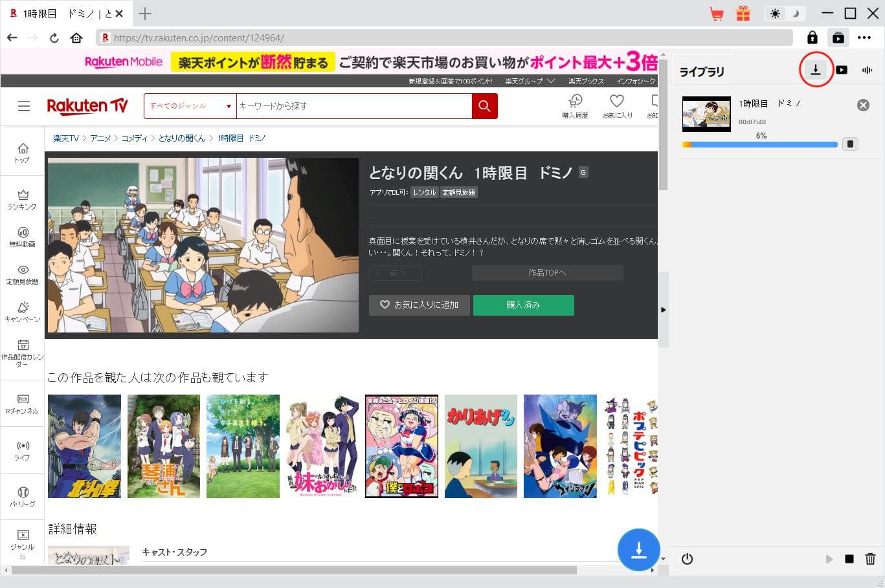This screenshot has height=588, width=885.
Task: Click the 作品TOPへ button
Action: (x=547, y=273)
